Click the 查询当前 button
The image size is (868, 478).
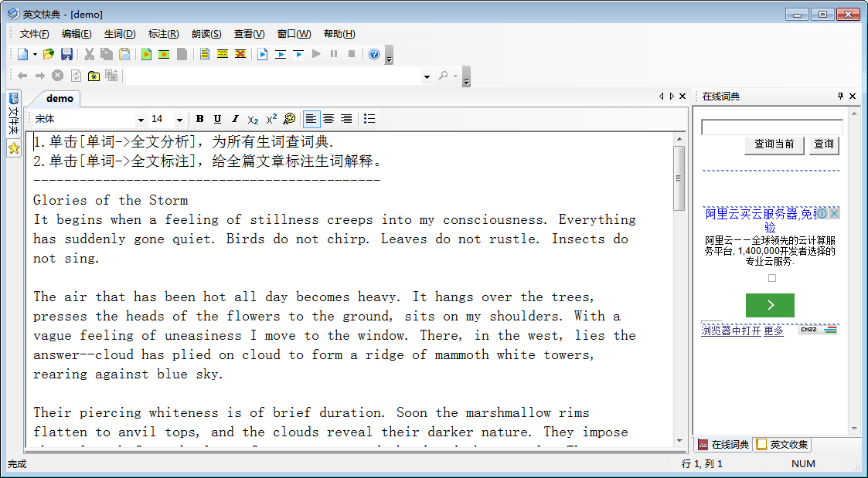774,144
